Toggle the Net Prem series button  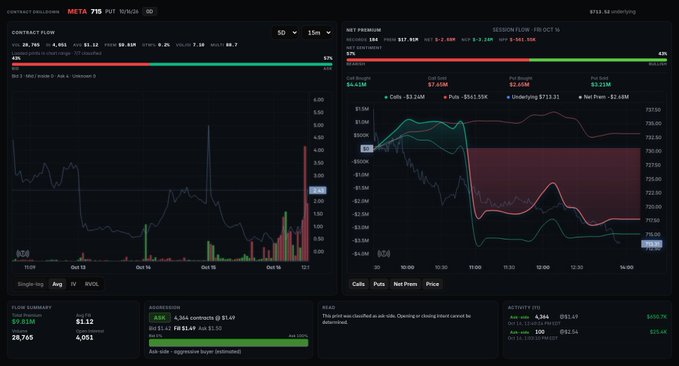[x=405, y=284]
